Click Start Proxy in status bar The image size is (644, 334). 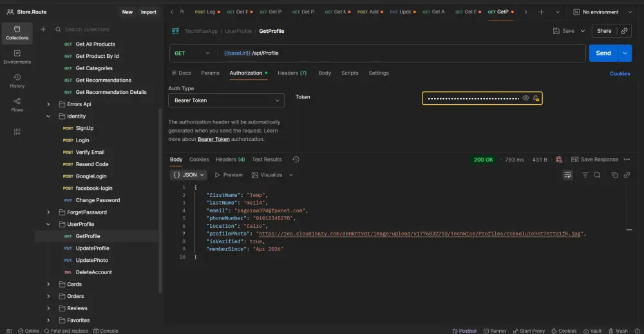pyautogui.click(x=529, y=331)
